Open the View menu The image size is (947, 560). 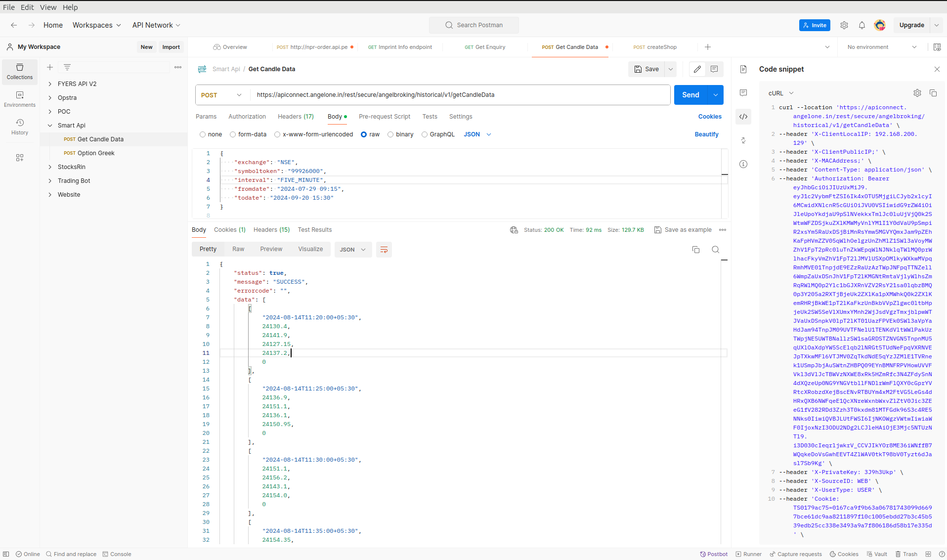48,7
